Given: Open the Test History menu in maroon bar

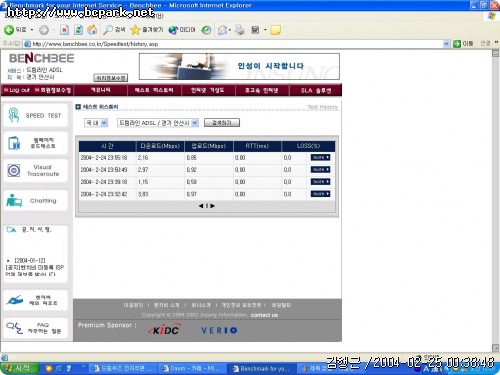Looking at the screenshot, I should pyautogui.click(x=154, y=90).
